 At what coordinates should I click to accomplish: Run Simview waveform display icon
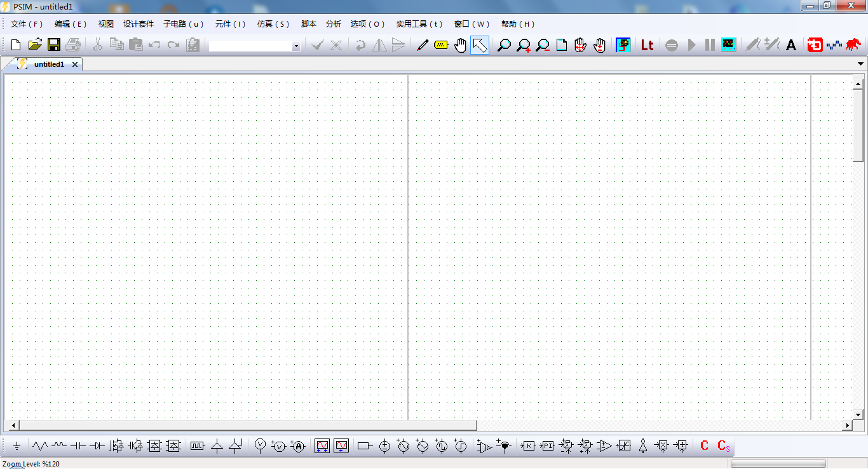[729, 45]
